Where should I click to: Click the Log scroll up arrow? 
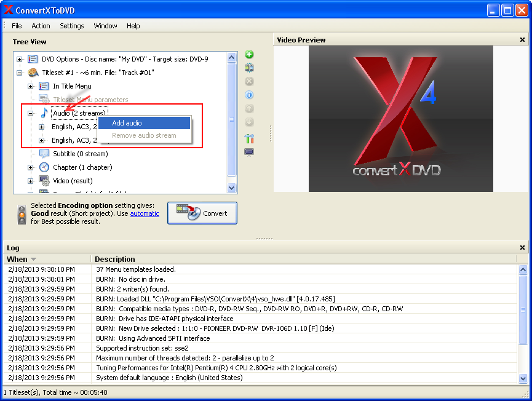point(523,270)
